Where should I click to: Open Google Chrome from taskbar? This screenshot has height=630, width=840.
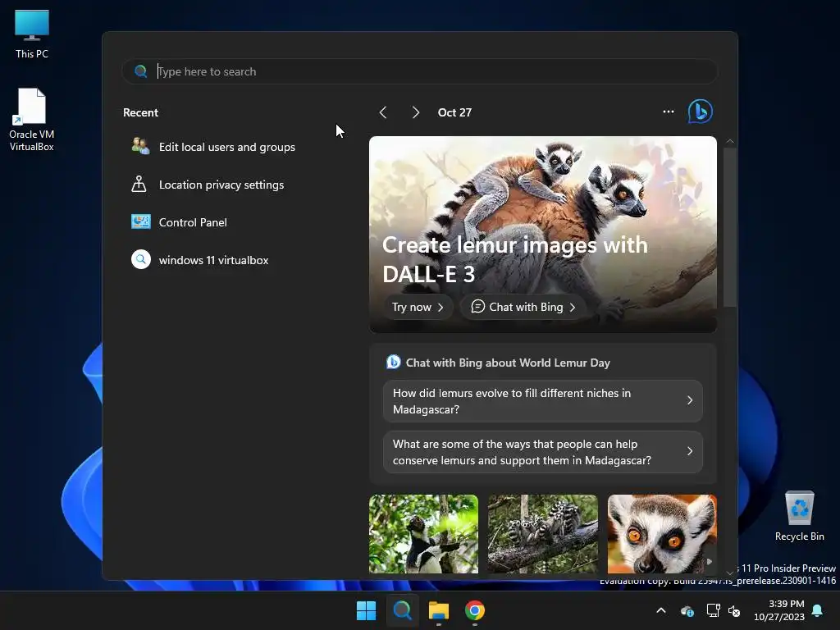(475, 610)
